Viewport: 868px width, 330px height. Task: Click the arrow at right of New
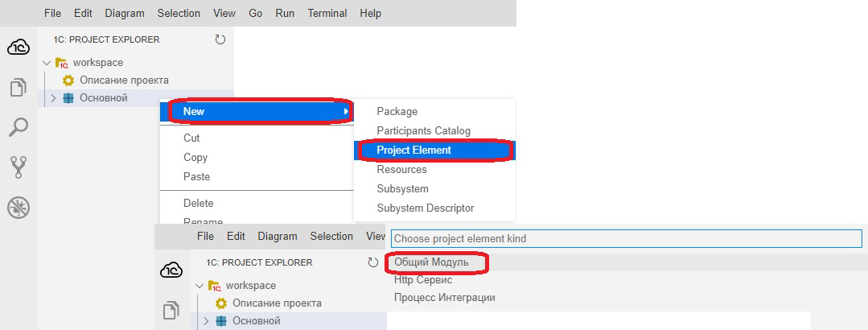click(346, 111)
